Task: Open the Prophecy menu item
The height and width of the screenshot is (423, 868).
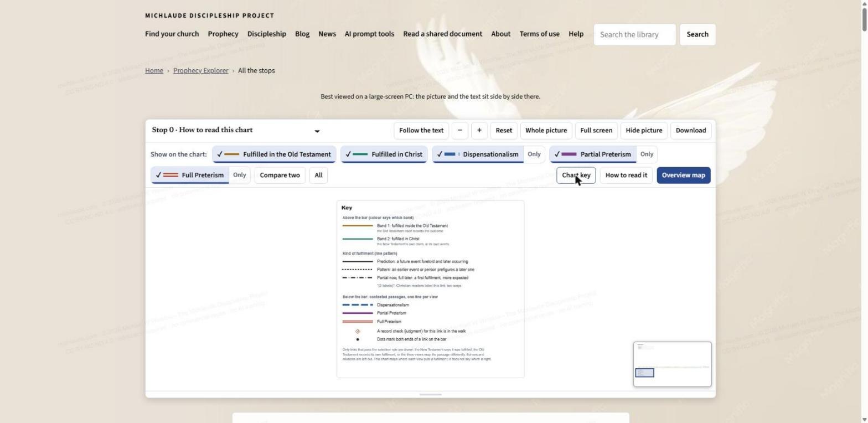Action: tap(223, 34)
